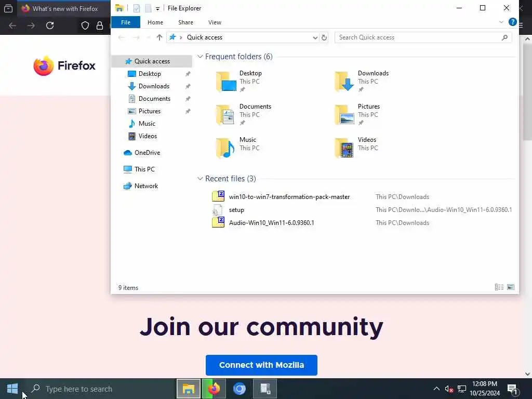Click the muted volume tray icon
This screenshot has width=532, height=399.
[x=449, y=389]
